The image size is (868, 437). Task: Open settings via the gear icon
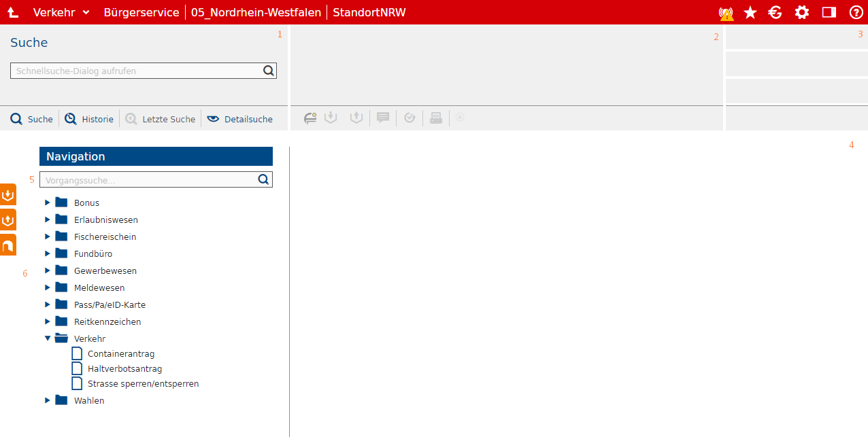(802, 12)
